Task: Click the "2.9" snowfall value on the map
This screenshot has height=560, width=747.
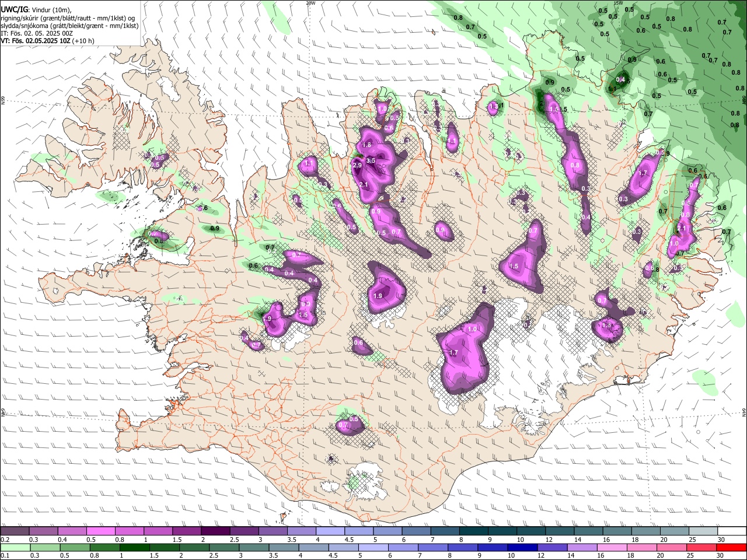Action: (x=358, y=166)
